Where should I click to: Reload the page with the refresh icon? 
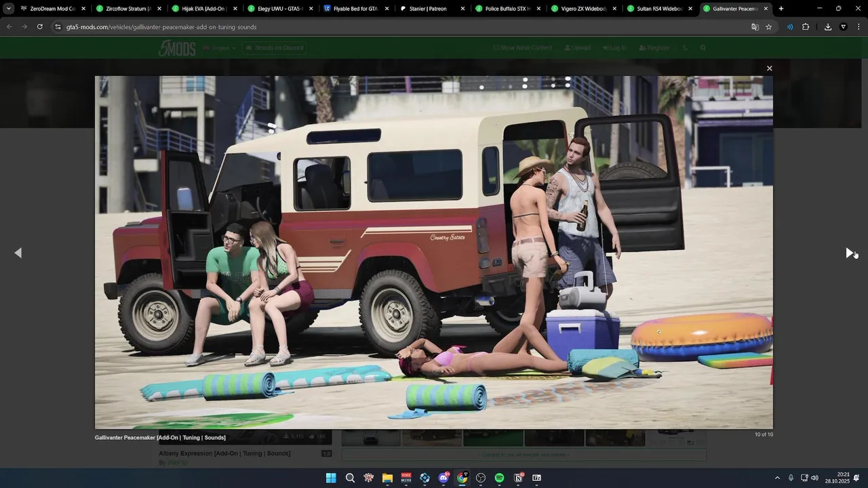pos(40,27)
